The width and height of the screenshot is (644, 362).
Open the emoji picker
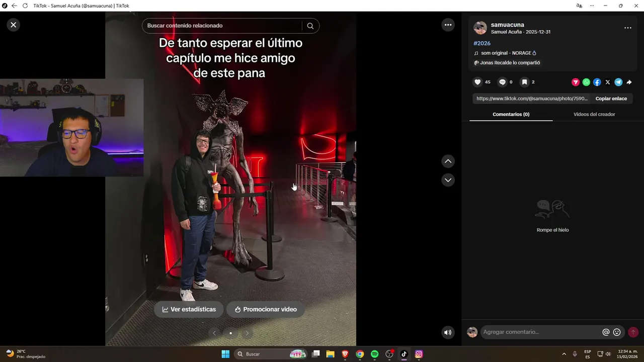tap(617, 332)
